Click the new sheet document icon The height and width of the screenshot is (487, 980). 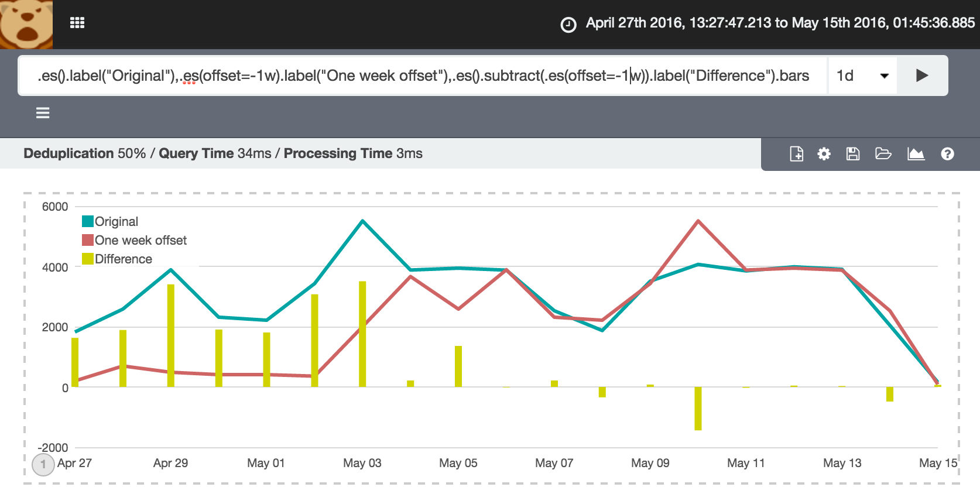tap(796, 154)
